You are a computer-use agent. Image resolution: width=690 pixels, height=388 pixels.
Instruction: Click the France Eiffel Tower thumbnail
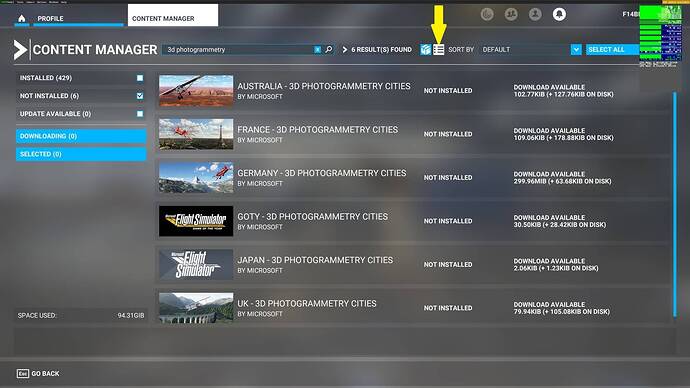pos(196,134)
